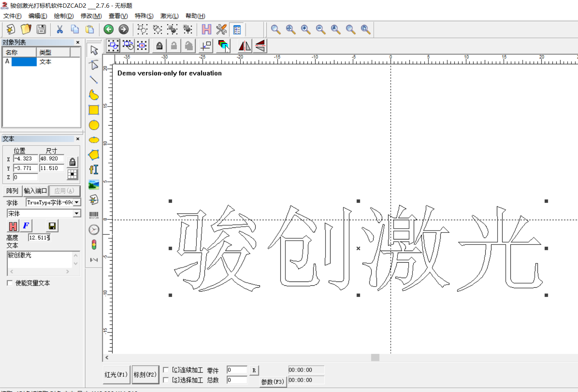
Task: Open the 文件(F) menu
Action: [x=12, y=16]
